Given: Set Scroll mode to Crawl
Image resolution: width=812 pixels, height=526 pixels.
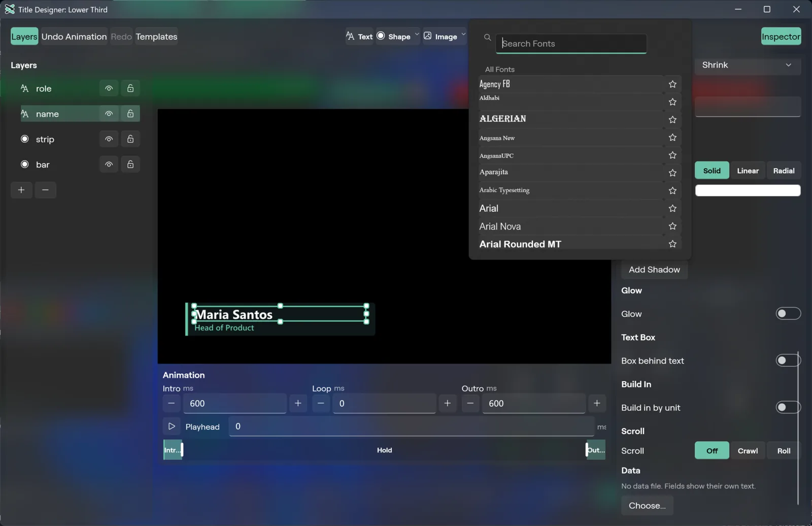Looking at the screenshot, I should pos(748,451).
